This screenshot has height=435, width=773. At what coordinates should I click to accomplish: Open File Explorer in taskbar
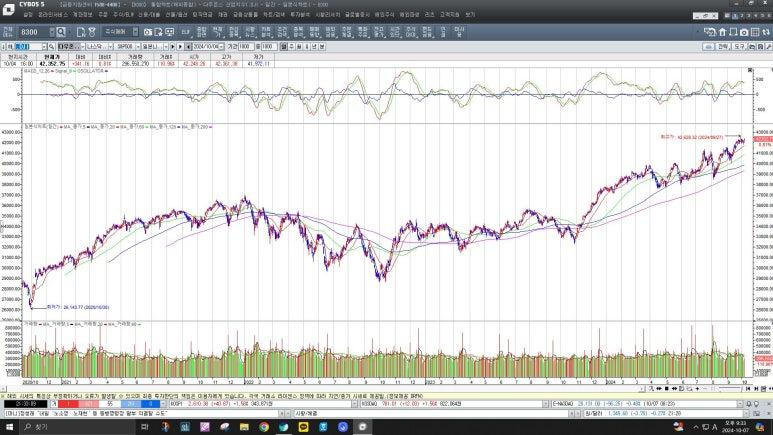point(245,427)
